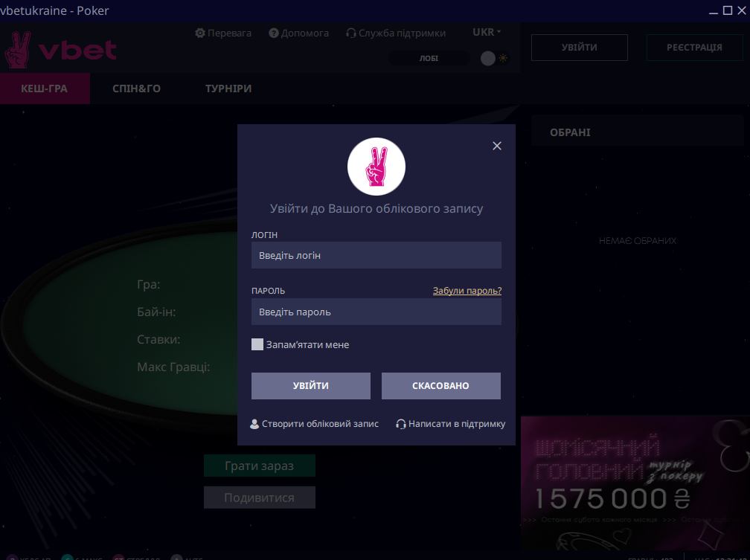Click the person icon beside Створити обліковий запис
The image size is (750, 560).
click(x=254, y=424)
